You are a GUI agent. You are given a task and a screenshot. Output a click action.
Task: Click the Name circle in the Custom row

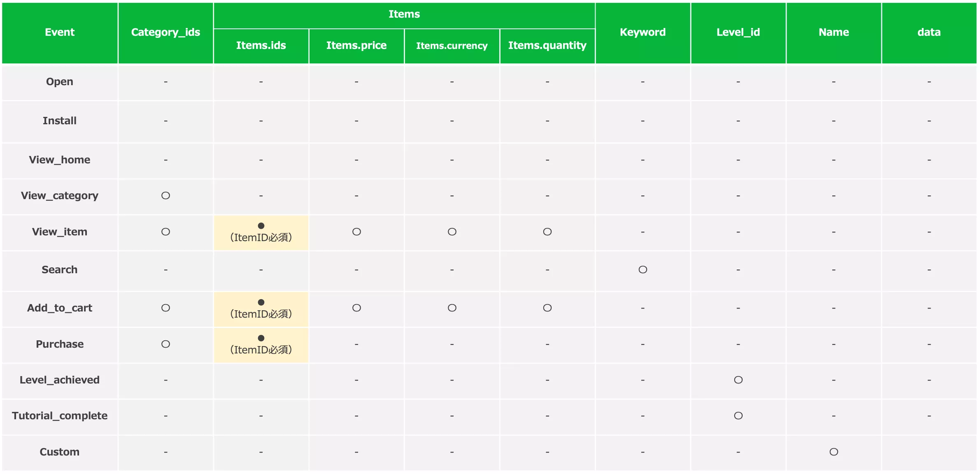coord(833,452)
